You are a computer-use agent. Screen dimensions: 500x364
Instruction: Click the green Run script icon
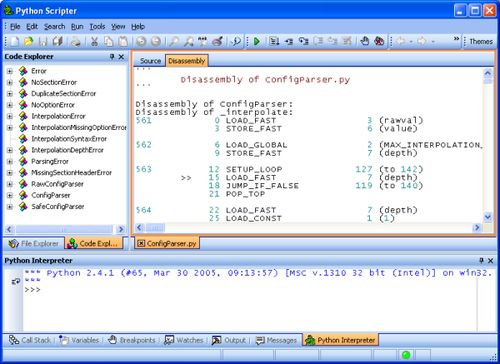pyautogui.click(x=257, y=41)
